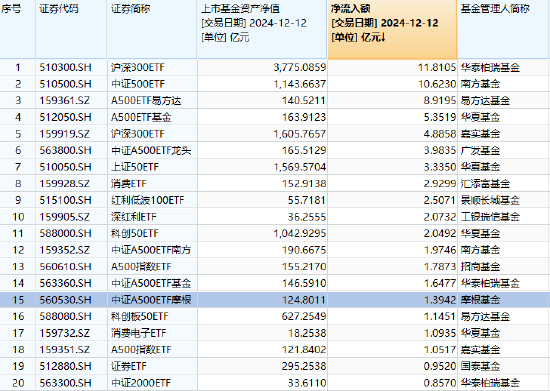Click manager 易方达基金 in row 3

click(485, 101)
